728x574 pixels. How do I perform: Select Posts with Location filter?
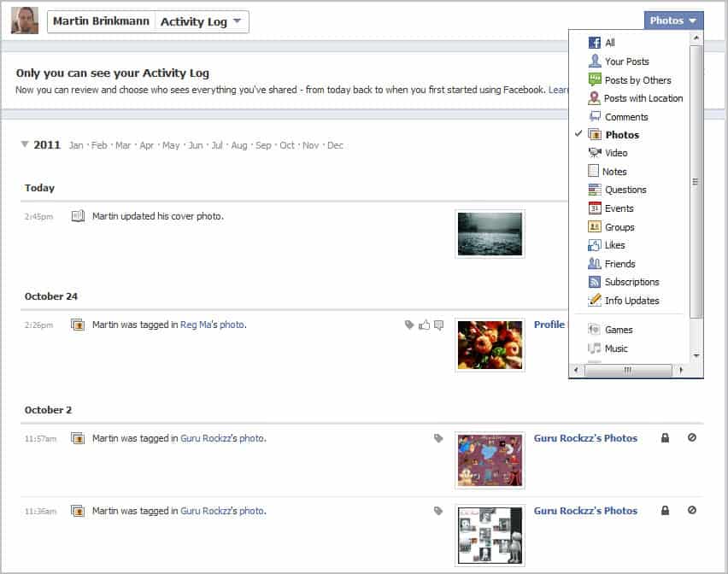click(643, 98)
